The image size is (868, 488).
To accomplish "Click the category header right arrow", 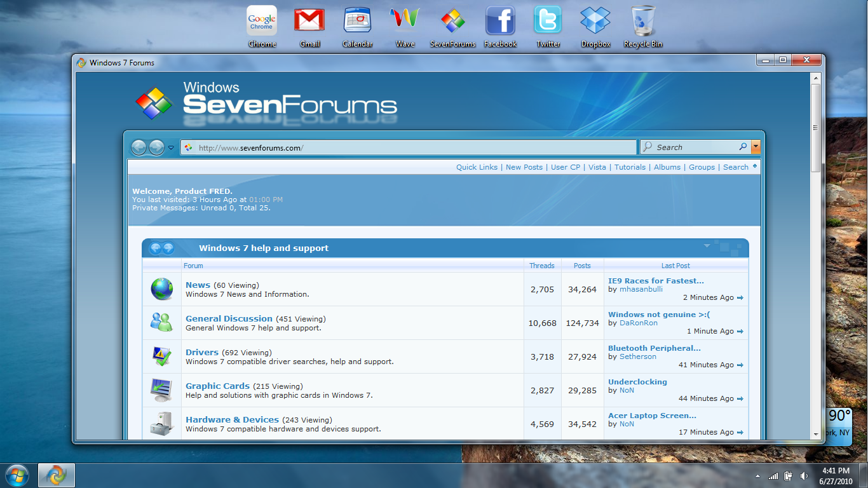I will tap(168, 248).
